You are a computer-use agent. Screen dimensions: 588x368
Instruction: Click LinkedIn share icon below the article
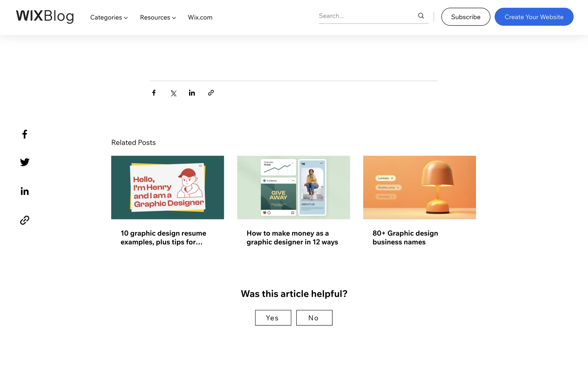click(x=192, y=93)
